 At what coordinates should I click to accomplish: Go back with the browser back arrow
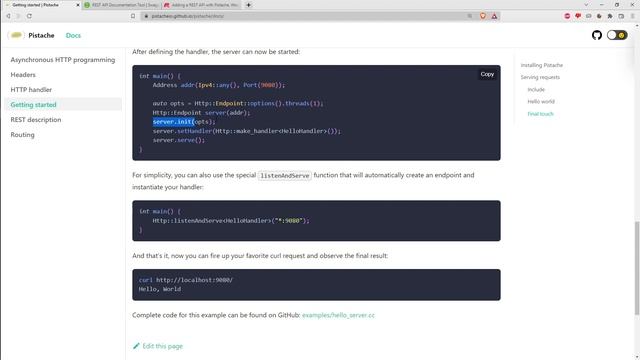pyautogui.click(x=8, y=16)
